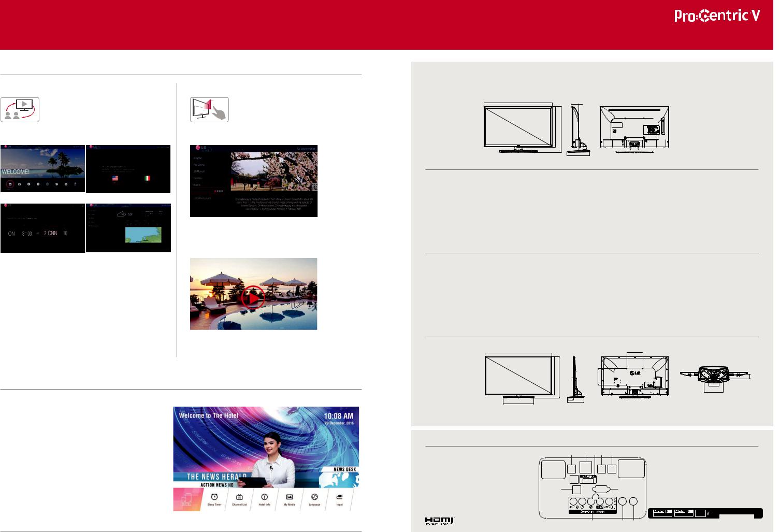This screenshot has height=532, width=780.
Task: Click the shared TV viewers icon
Action: 20,109
